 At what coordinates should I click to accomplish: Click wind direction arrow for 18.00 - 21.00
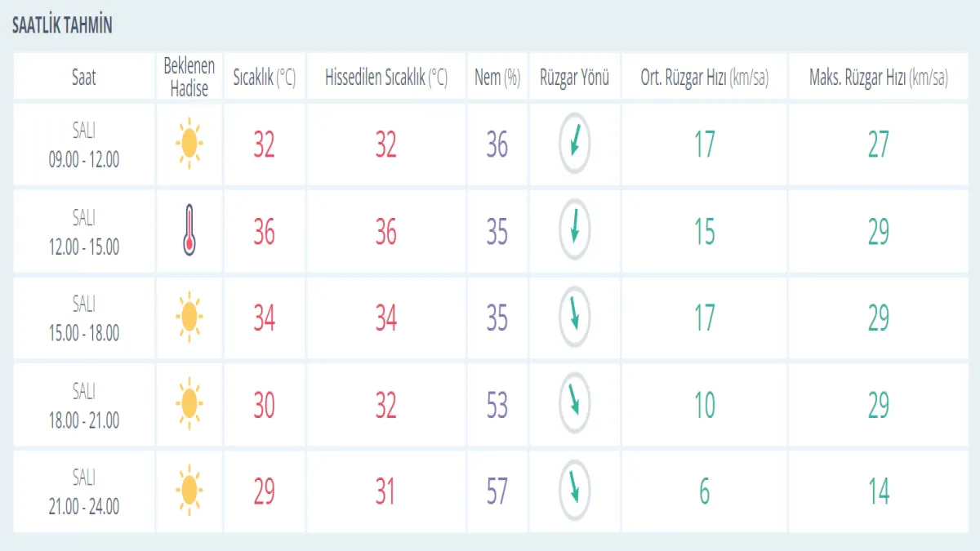point(574,404)
